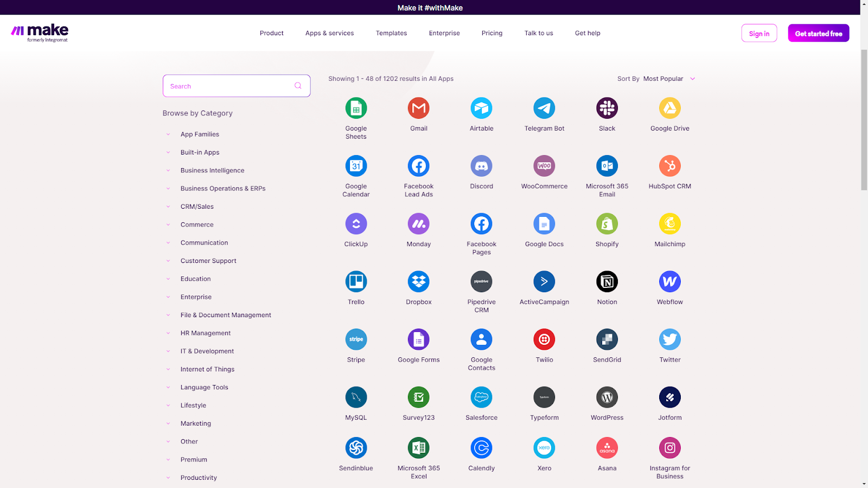
Task: Open the Mailchimp app icon
Action: coord(670,223)
